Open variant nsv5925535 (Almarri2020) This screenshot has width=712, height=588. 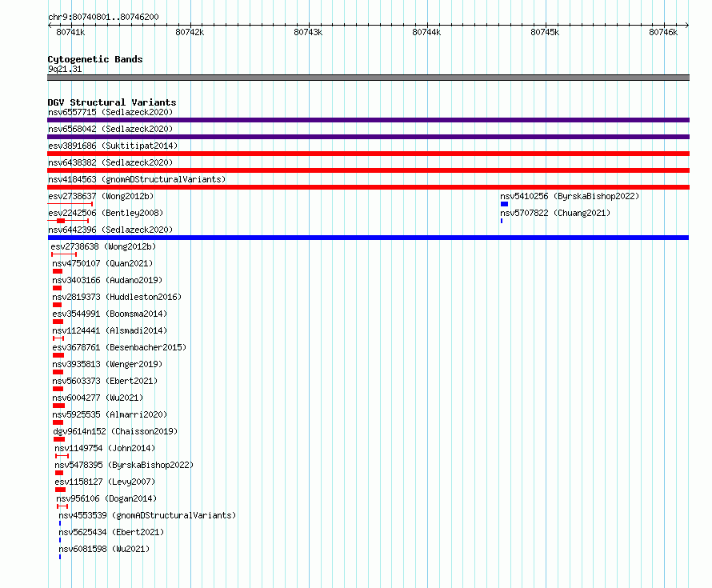[x=110, y=414]
